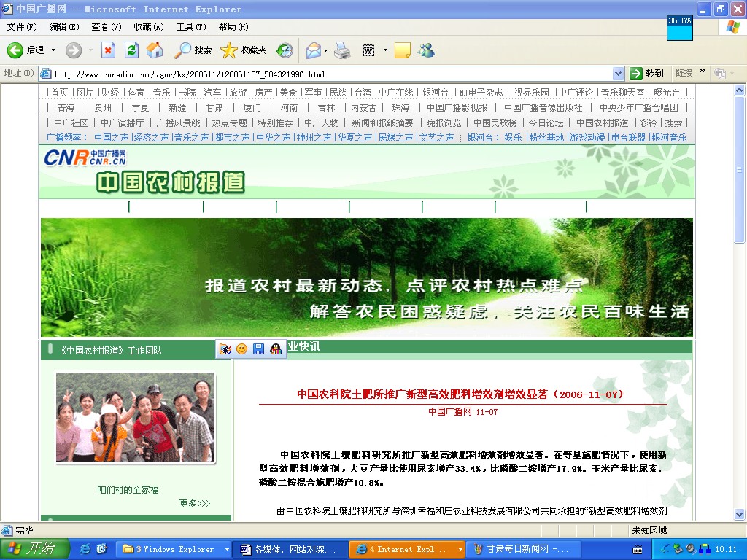Screen dimensions: 747x560
Task: Open the 查看(V) menu
Action: pyautogui.click(x=107, y=27)
